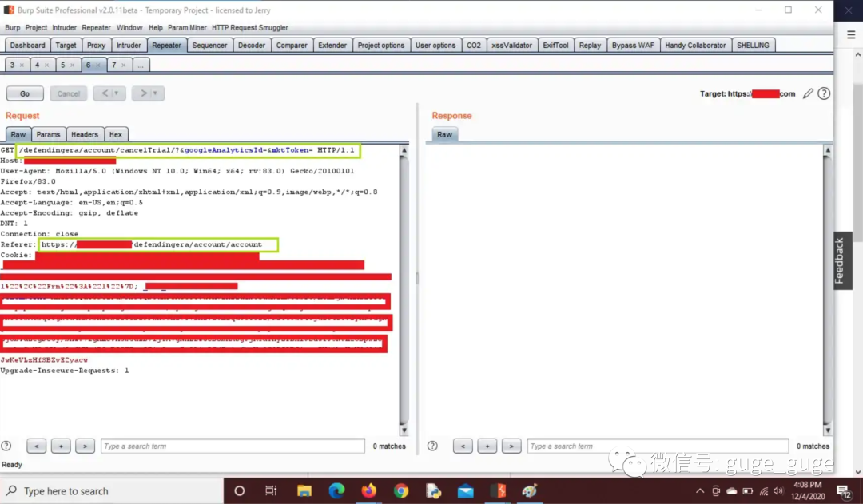Focus the response search term field
The width and height of the screenshot is (863, 504).
[x=658, y=446]
